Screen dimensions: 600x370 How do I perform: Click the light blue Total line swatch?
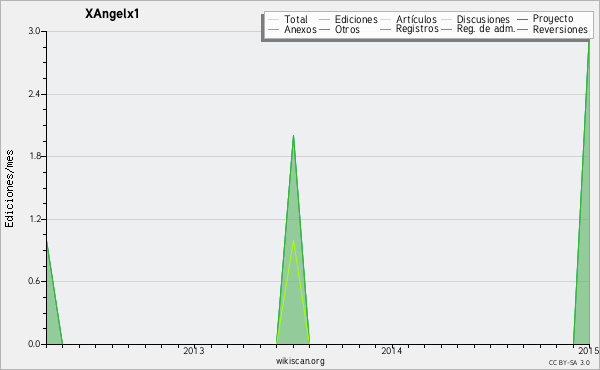point(274,20)
